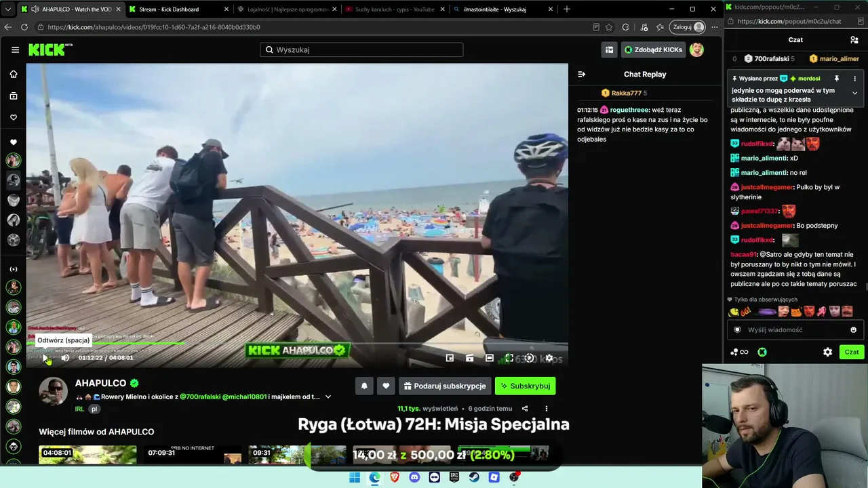Mute the video player volume icon
The width and height of the screenshot is (868, 488).
[x=65, y=358]
